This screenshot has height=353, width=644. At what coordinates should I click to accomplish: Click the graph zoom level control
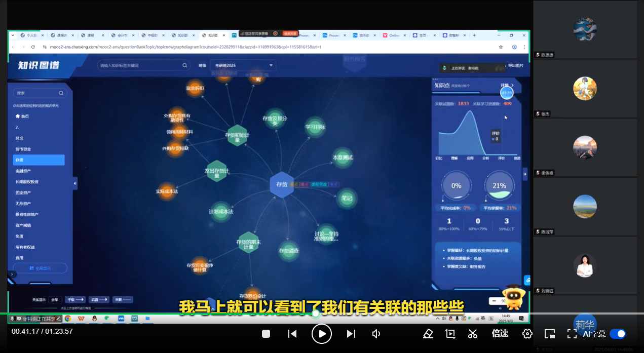click(497, 301)
